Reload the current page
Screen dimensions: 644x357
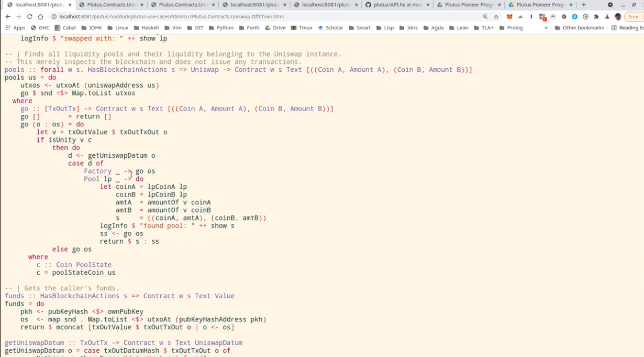[29, 17]
